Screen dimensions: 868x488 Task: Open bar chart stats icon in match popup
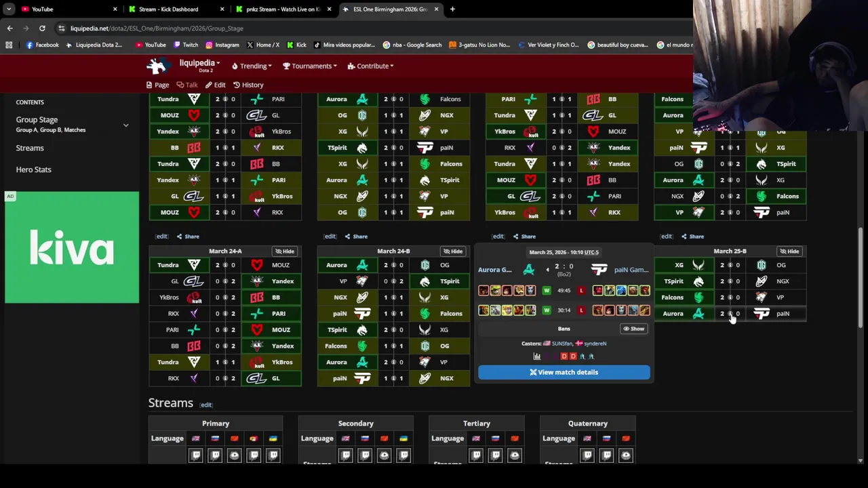coord(536,357)
